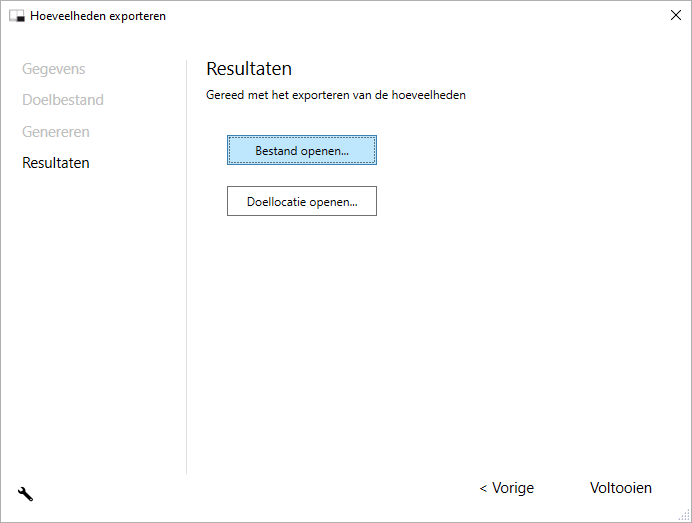Click empty title bar area right of title
The height and width of the screenshot is (523, 692).
[400, 16]
